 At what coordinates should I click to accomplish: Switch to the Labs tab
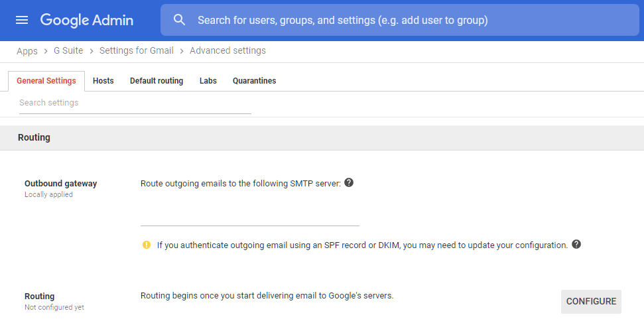click(x=208, y=81)
